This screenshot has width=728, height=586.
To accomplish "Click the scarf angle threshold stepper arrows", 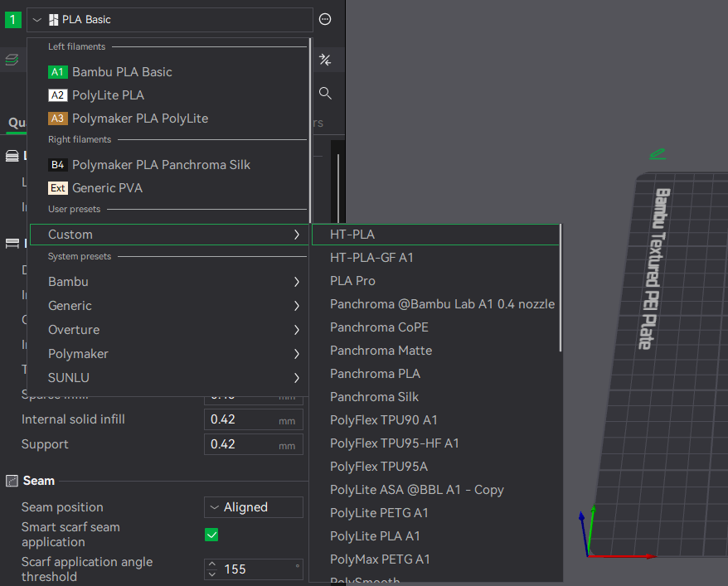I will (x=212, y=569).
